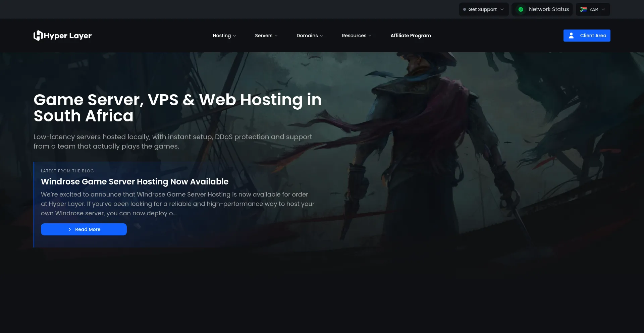644x333 pixels.
Task: Open the Servers menu
Action: 266,36
